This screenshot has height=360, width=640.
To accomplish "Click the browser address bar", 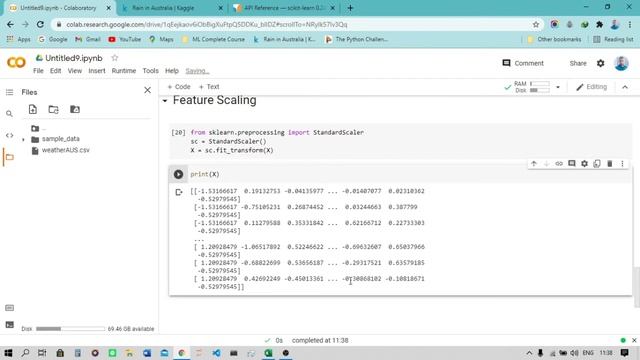I will (294, 24).
